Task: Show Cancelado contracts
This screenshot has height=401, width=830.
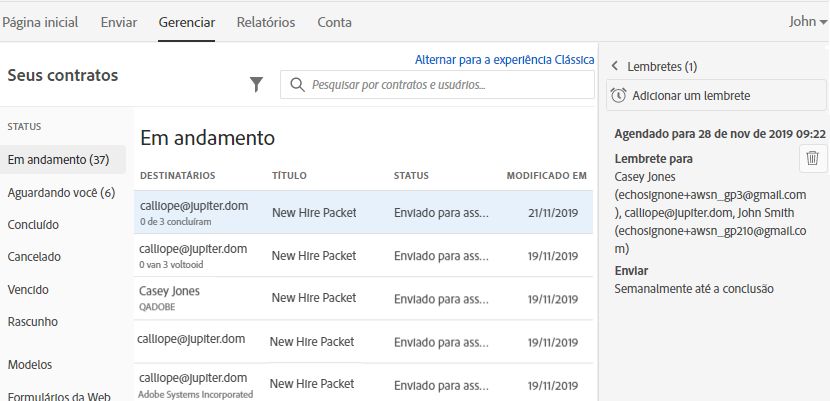Action: click(x=34, y=257)
